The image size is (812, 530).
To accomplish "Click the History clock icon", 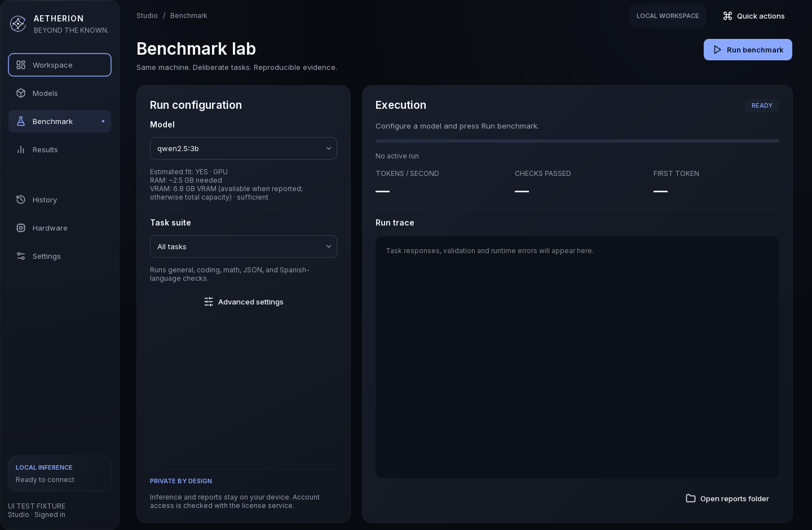I will [21, 200].
